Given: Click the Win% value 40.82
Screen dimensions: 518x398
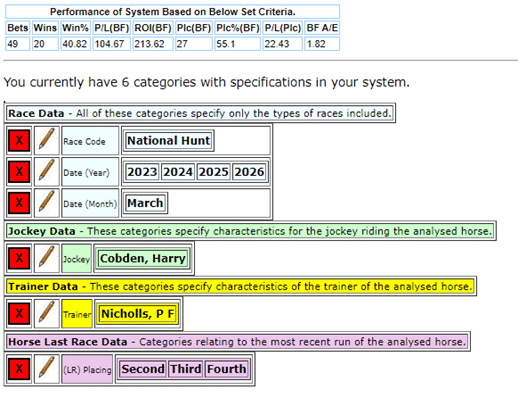Looking at the screenshot, I should point(76,44).
